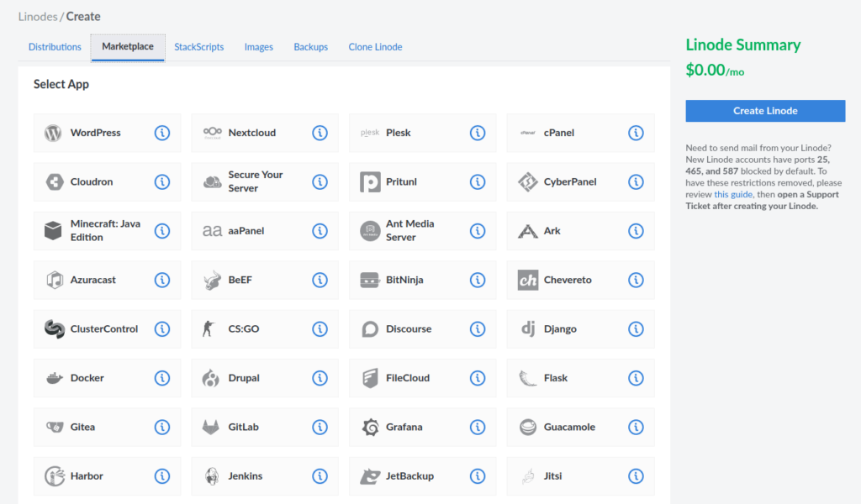View Discourse app info
The width and height of the screenshot is (861, 504).
tap(478, 329)
